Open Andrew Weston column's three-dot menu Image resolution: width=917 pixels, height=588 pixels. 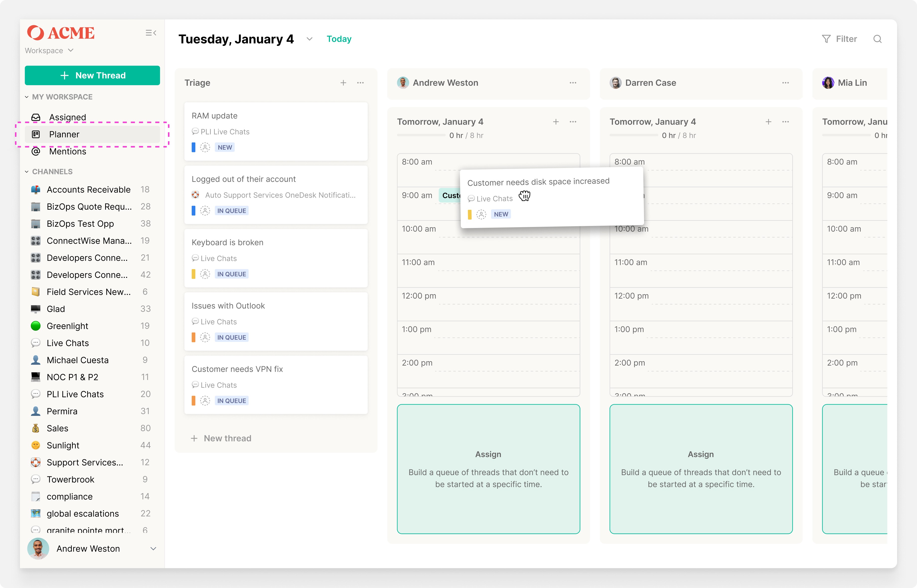pos(573,83)
